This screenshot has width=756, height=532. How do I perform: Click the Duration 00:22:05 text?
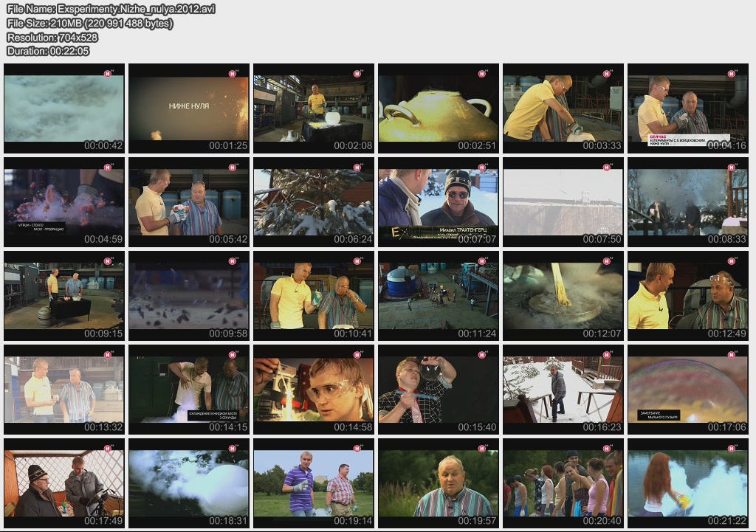tap(48, 51)
